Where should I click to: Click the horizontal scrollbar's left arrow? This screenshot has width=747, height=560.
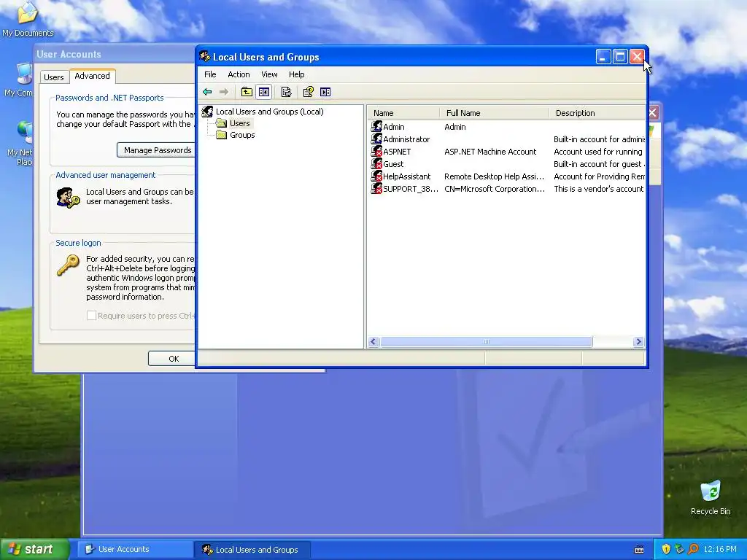373,341
